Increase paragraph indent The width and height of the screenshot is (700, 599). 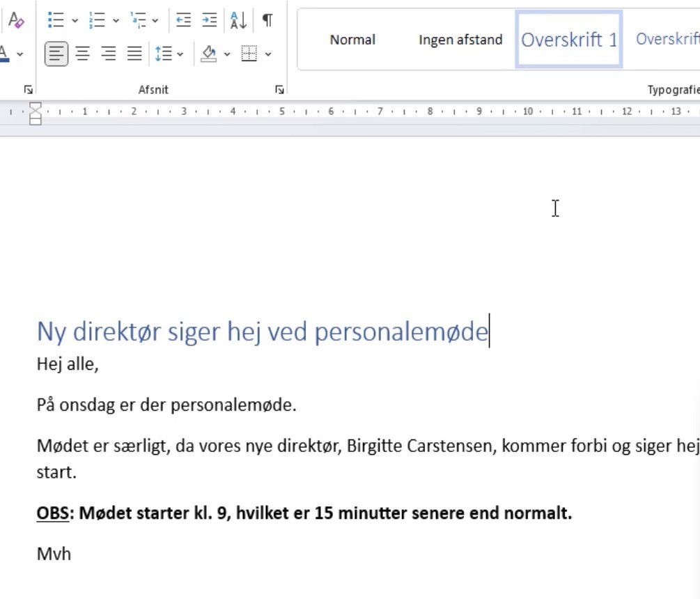[210, 20]
